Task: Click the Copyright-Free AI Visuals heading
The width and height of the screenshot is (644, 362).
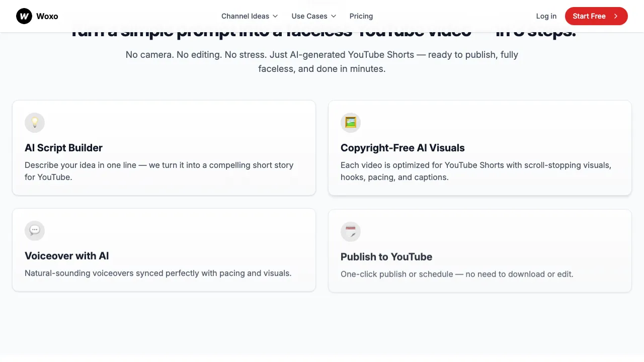Action: (403, 148)
